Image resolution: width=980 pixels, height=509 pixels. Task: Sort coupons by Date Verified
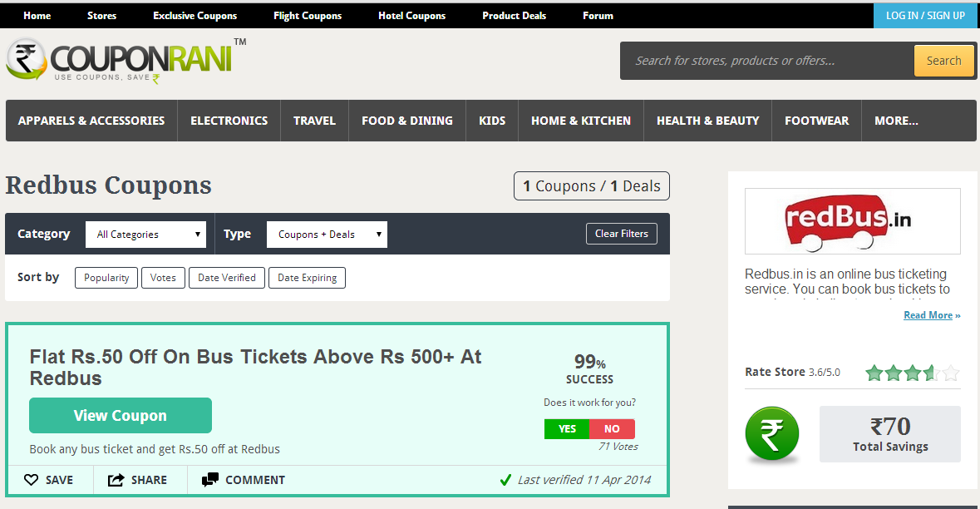tap(227, 278)
